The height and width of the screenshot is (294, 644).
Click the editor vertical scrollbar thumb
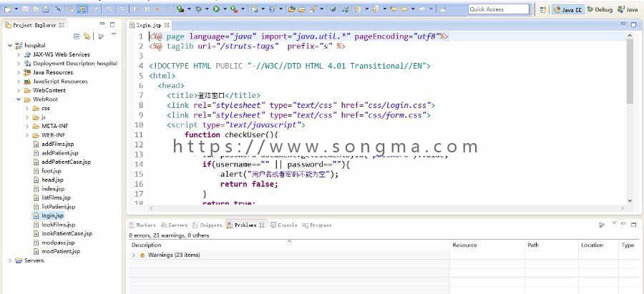point(630,72)
